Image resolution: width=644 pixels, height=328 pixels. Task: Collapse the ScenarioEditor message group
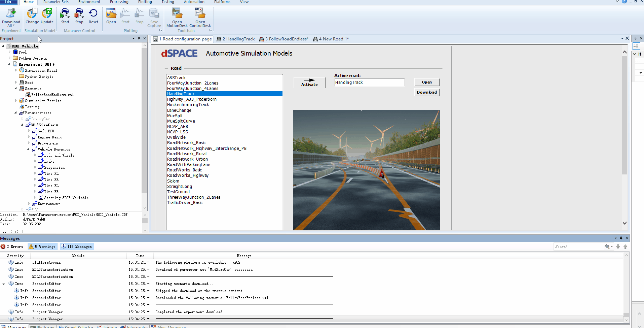[x=4, y=284]
